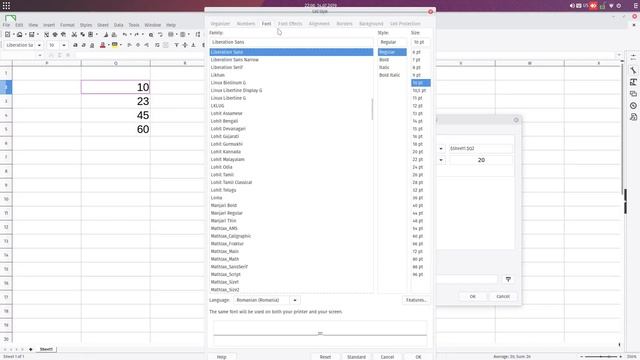
Task: Click the yellow Background Color icon
Action: [x=115, y=45]
